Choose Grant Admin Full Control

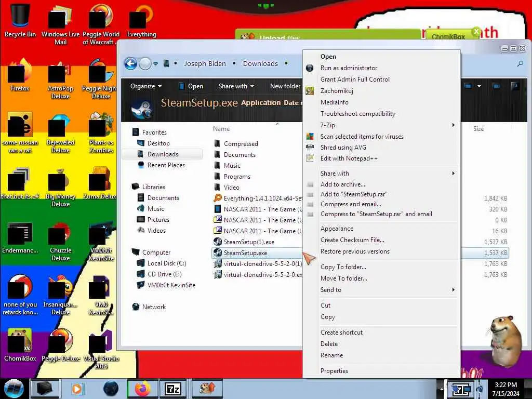(381, 79)
